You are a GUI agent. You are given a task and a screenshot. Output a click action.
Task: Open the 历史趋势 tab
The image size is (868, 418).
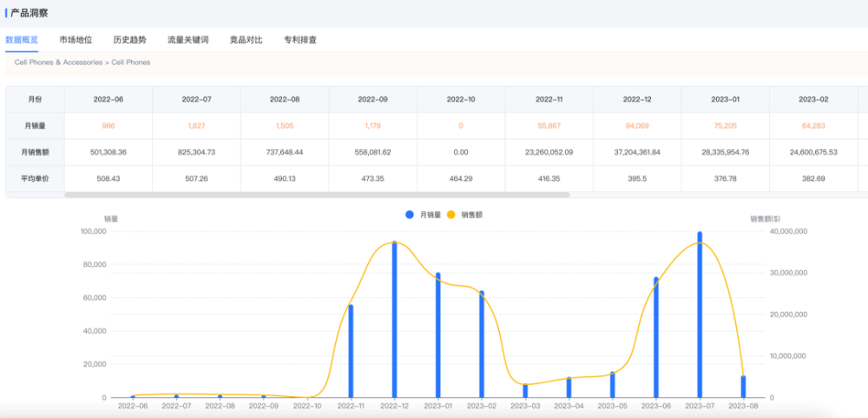pyautogui.click(x=129, y=40)
